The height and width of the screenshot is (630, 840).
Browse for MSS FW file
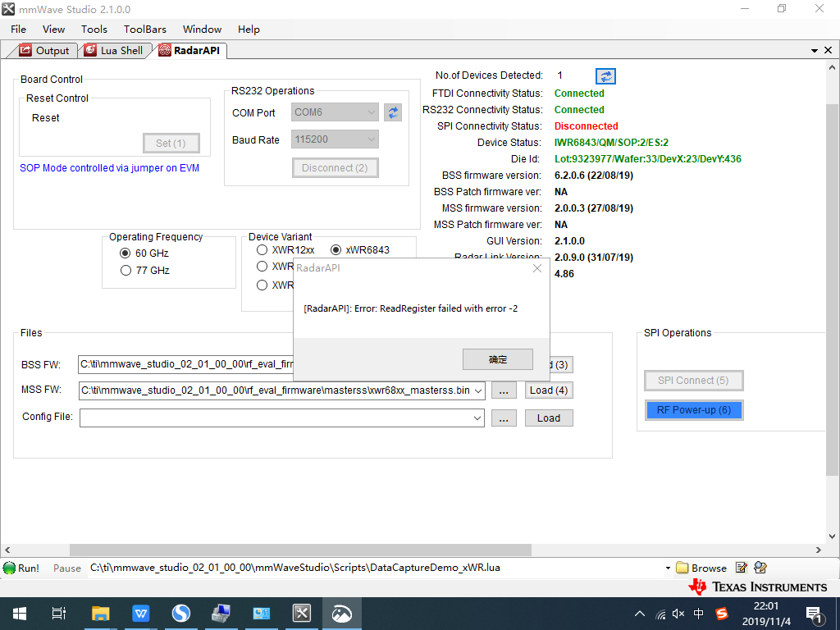pyautogui.click(x=504, y=390)
